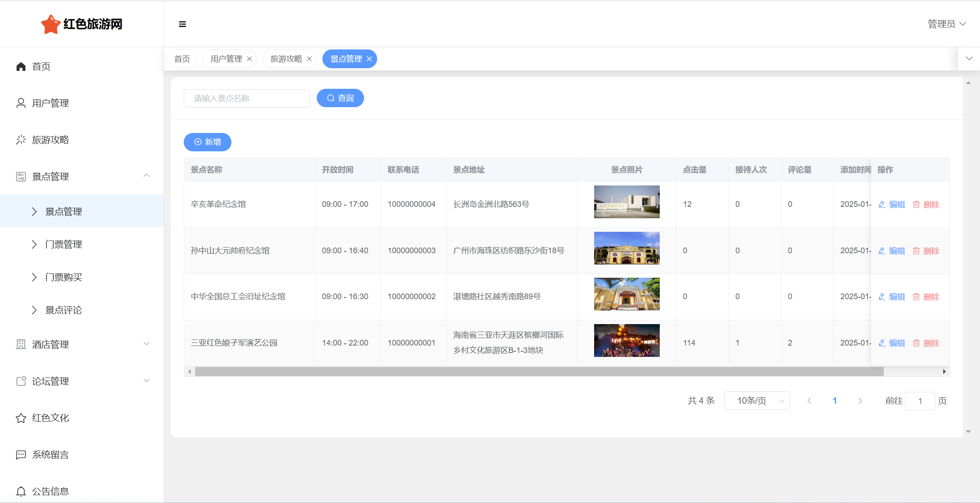Viewport: 980px width, 503px height.
Task: Switch to the 首页 tab
Action: coord(182,59)
